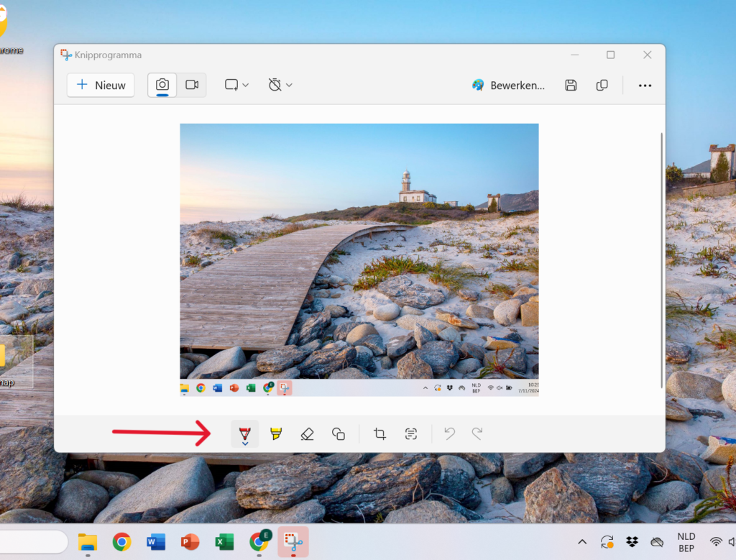
Task: Click the Nieuw button
Action: point(101,85)
